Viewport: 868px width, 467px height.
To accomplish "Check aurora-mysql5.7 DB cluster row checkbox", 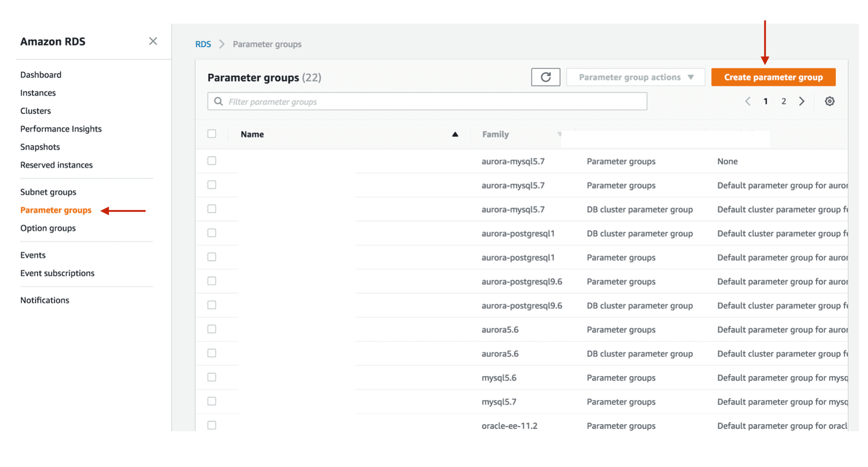I will click(212, 209).
